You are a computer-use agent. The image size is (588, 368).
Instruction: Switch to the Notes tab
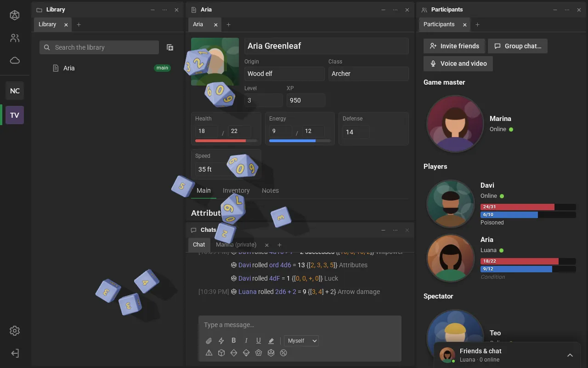point(270,190)
